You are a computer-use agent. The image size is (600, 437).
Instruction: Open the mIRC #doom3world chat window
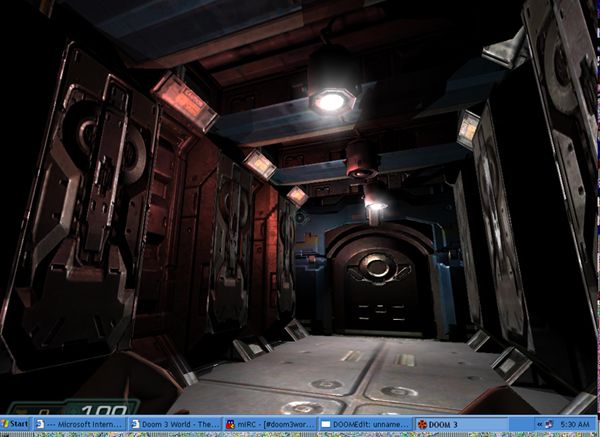[x=270, y=424]
